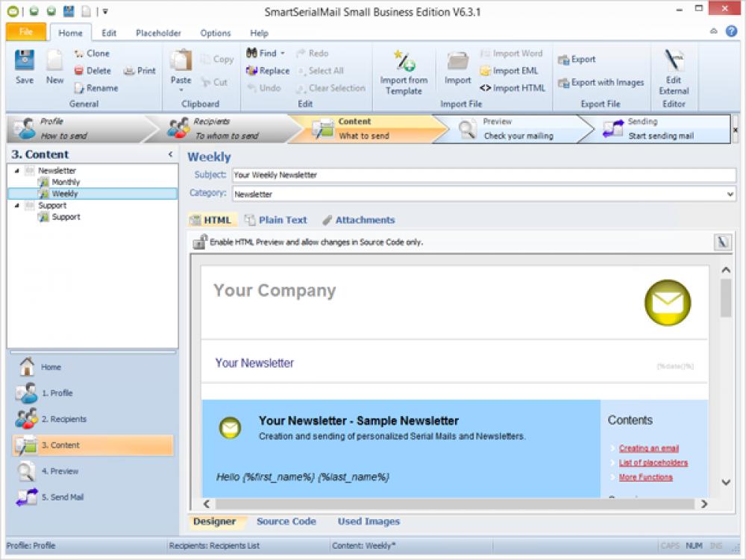Image resolution: width=746 pixels, height=560 pixels.
Task: Open the Edit External Editor
Action: pos(674,71)
